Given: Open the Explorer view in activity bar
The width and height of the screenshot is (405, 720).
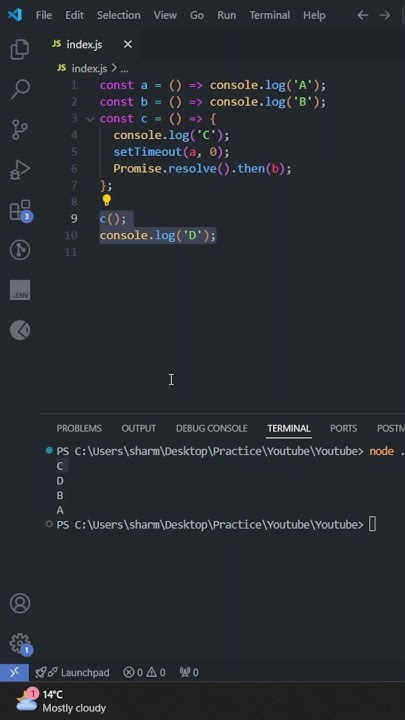Looking at the screenshot, I should pos(20,49).
